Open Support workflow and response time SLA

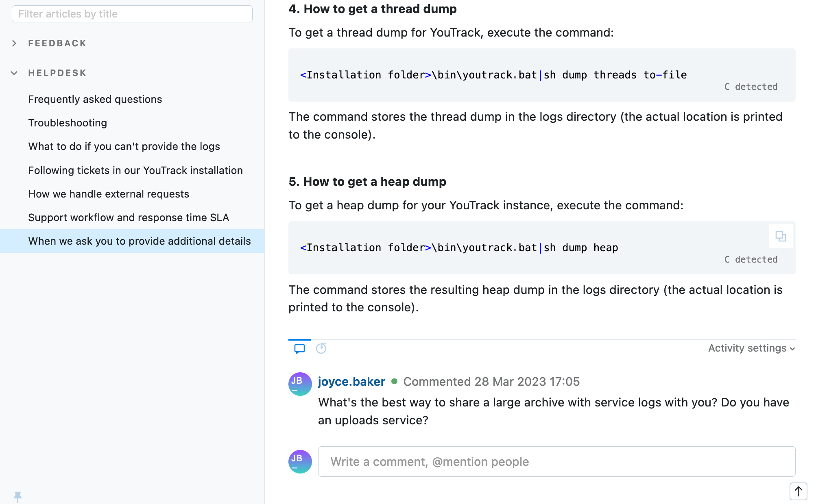point(128,217)
